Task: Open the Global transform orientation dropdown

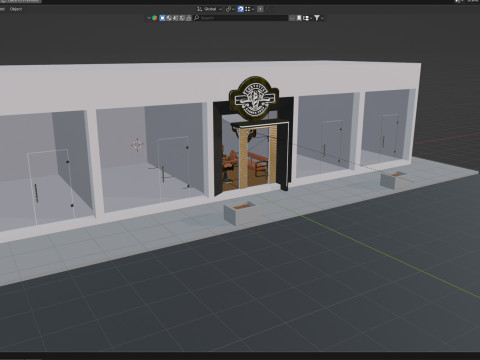Action: (x=209, y=9)
